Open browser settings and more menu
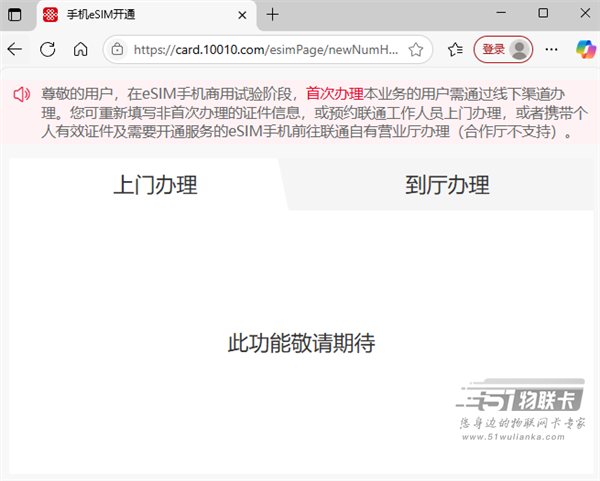Image resolution: width=600 pixels, height=481 pixels. pyautogui.click(x=551, y=49)
